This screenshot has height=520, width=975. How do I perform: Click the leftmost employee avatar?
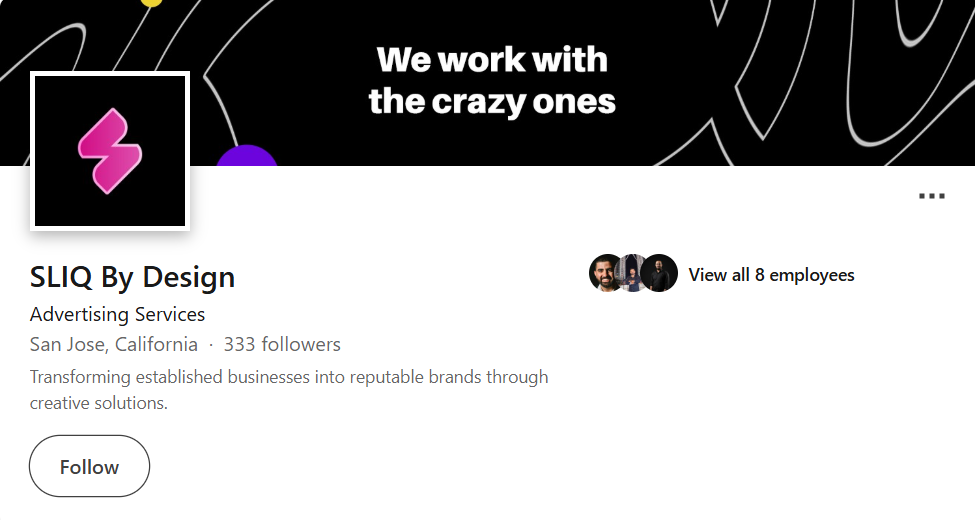(606, 273)
